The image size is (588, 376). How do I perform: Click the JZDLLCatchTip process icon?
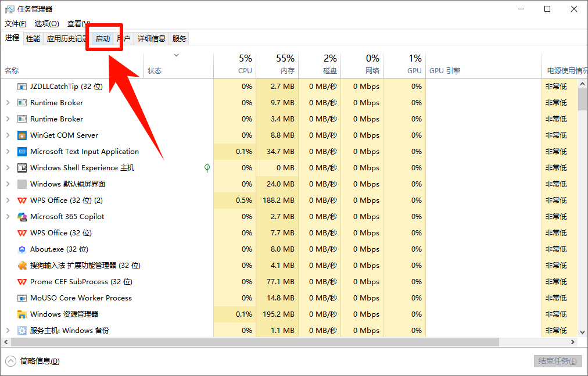[22, 87]
